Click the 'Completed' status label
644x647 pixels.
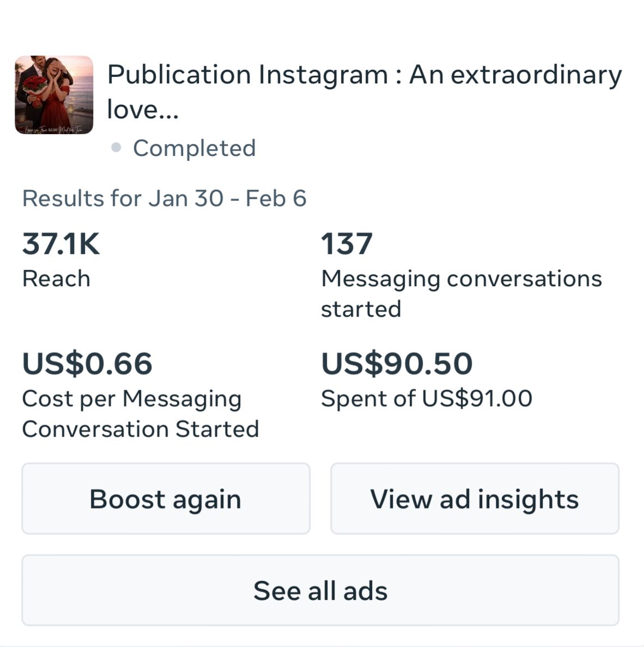point(194,148)
